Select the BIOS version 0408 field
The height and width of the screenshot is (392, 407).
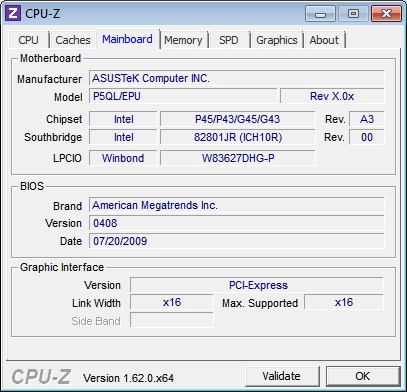pos(237,223)
